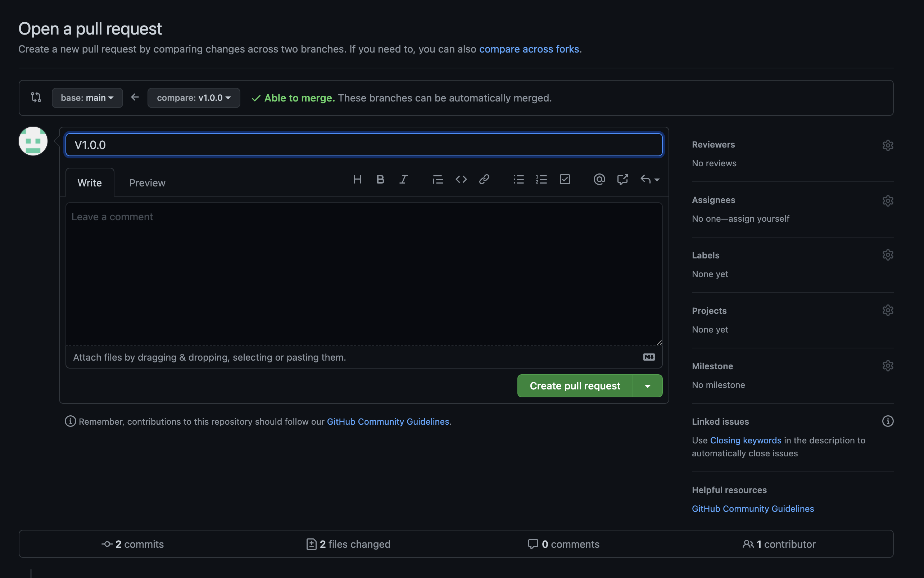This screenshot has height=578, width=924.
Task: Click the No milestone text
Action: (x=719, y=385)
